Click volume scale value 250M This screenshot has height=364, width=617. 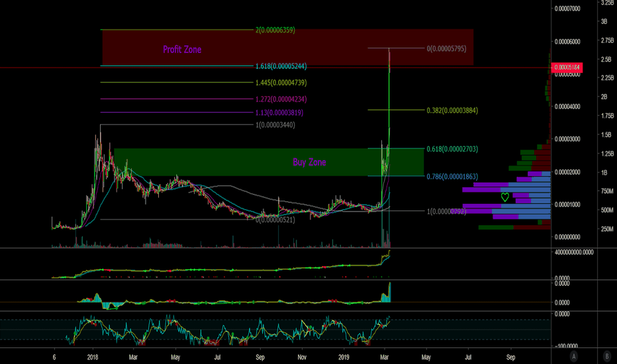pyautogui.click(x=607, y=229)
